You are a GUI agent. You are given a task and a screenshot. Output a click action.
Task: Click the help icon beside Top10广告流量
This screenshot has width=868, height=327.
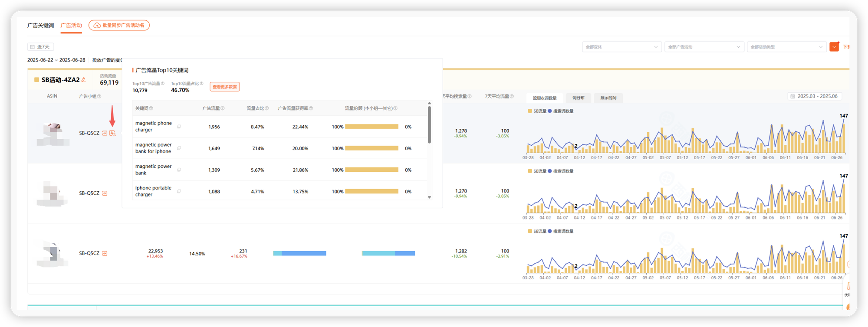tap(163, 83)
